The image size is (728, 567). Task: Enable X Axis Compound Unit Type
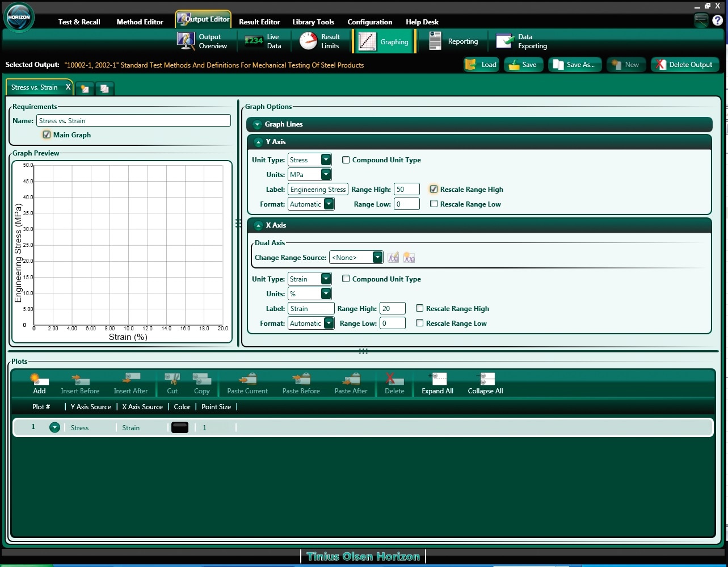click(x=346, y=279)
